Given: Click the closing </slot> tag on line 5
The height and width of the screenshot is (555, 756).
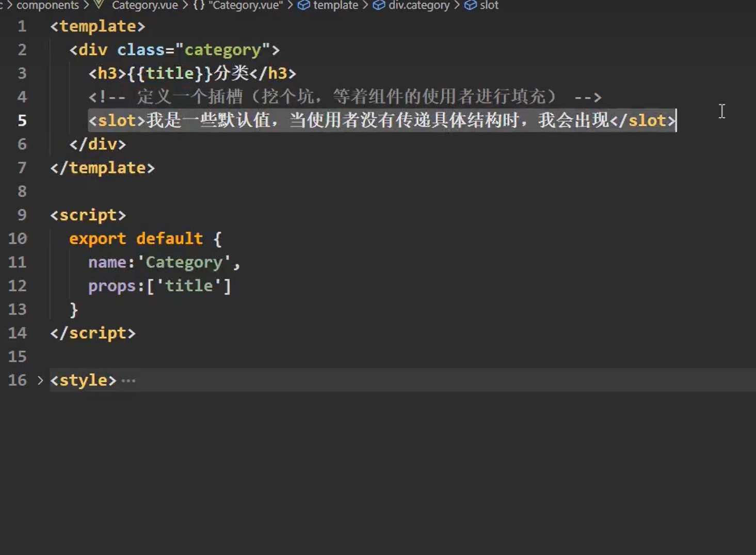Looking at the screenshot, I should pyautogui.click(x=642, y=121).
